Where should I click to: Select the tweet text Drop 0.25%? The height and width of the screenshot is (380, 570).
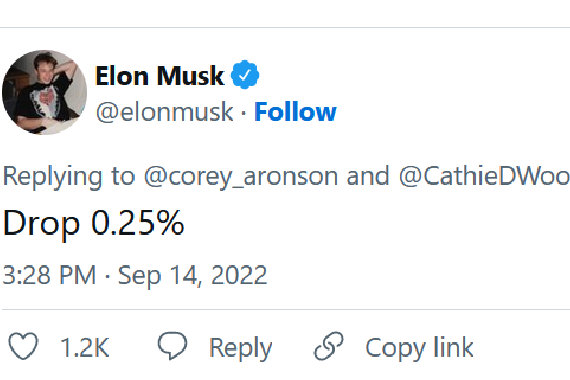click(94, 223)
